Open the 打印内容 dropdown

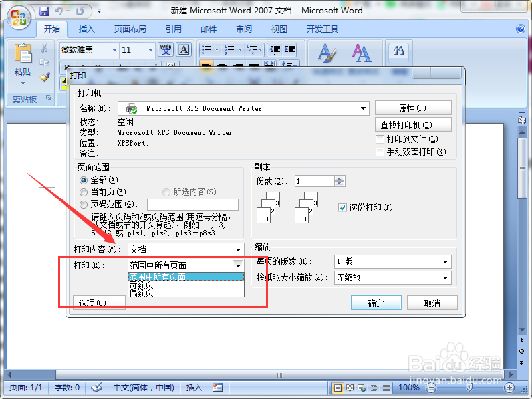click(x=239, y=250)
